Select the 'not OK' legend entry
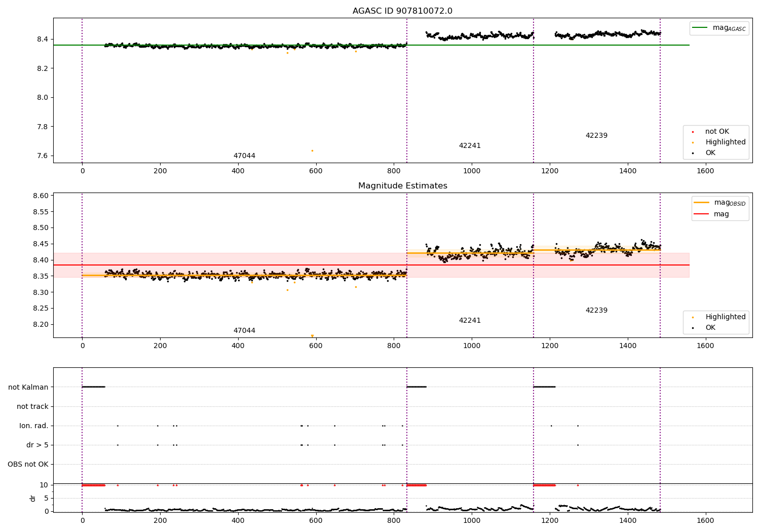760x532 pixels. pos(717,131)
